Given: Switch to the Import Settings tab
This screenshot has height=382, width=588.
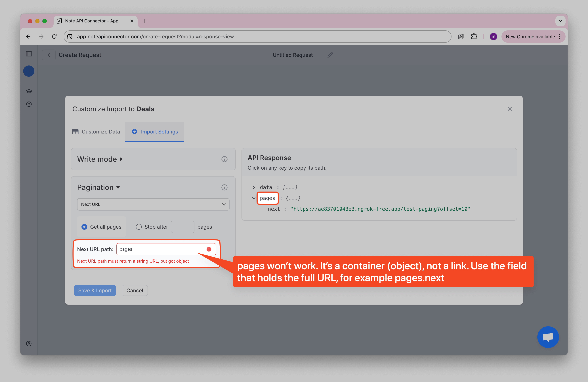Looking at the screenshot, I should pos(154,131).
